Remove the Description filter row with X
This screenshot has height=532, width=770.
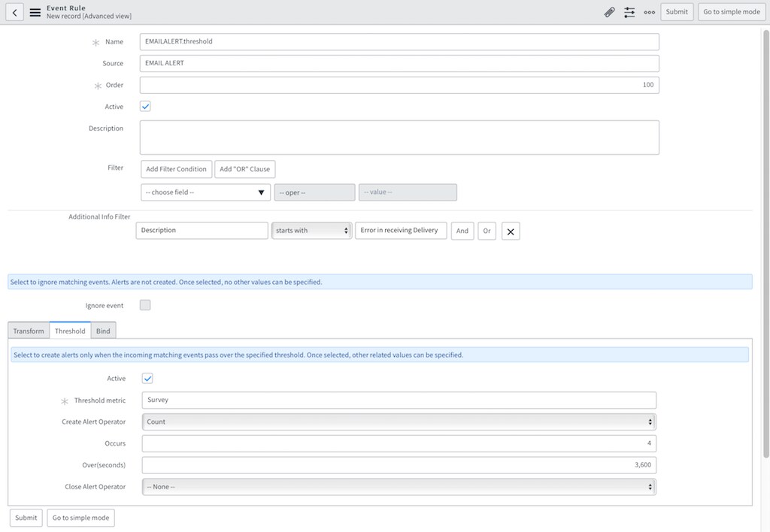click(511, 231)
